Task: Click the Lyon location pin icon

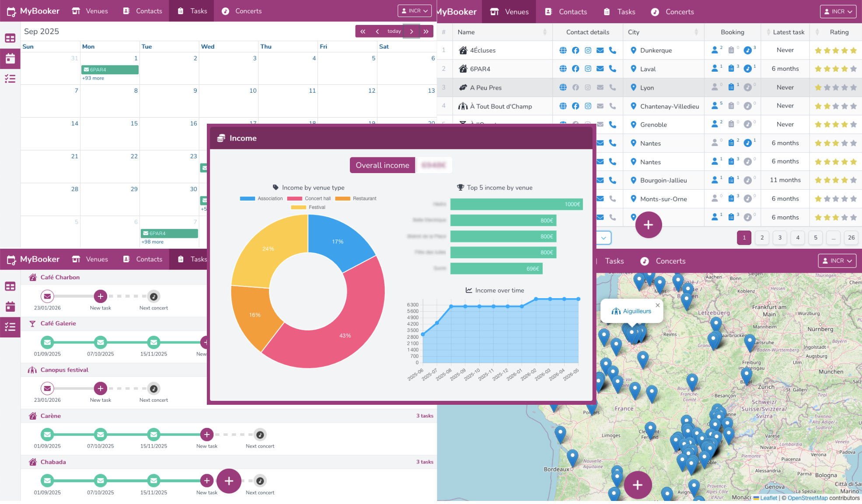Action: click(633, 87)
